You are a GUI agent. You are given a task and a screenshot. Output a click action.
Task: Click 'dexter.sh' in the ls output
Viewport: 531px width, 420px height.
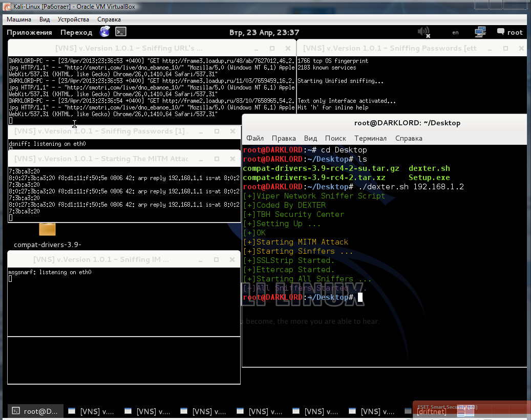pos(429,168)
